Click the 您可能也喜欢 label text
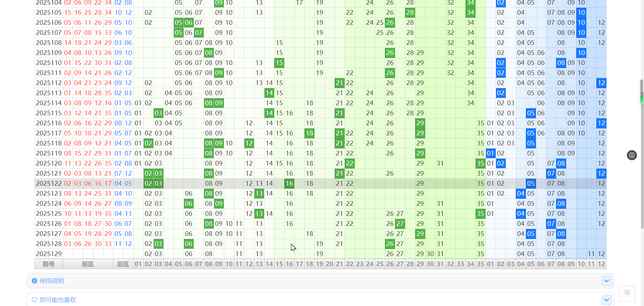 click(58, 300)
